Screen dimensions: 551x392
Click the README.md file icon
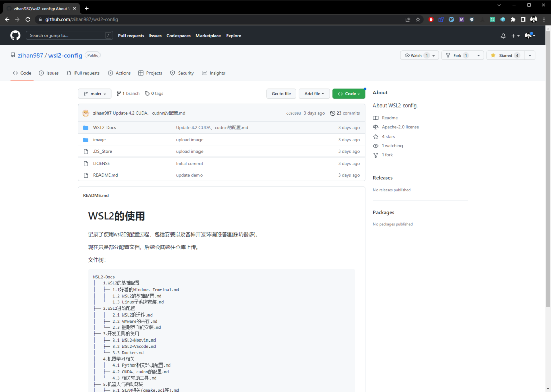point(86,175)
